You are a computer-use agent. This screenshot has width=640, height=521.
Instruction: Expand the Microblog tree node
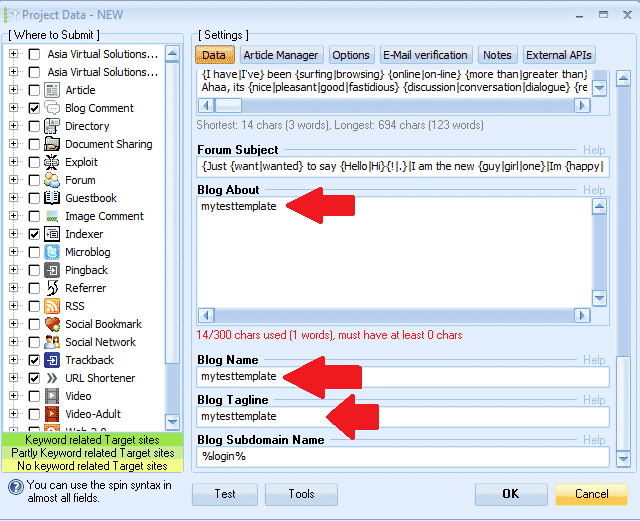pyautogui.click(x=14, y=252)
